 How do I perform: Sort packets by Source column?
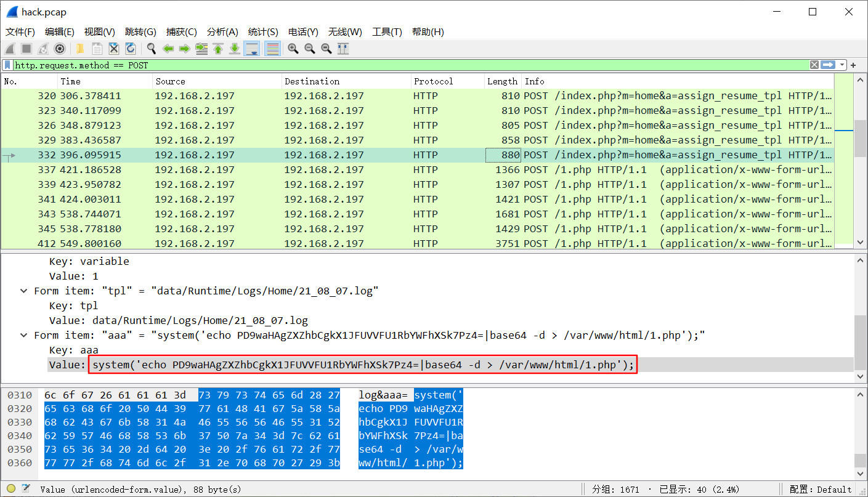click(x=217, y=81)
